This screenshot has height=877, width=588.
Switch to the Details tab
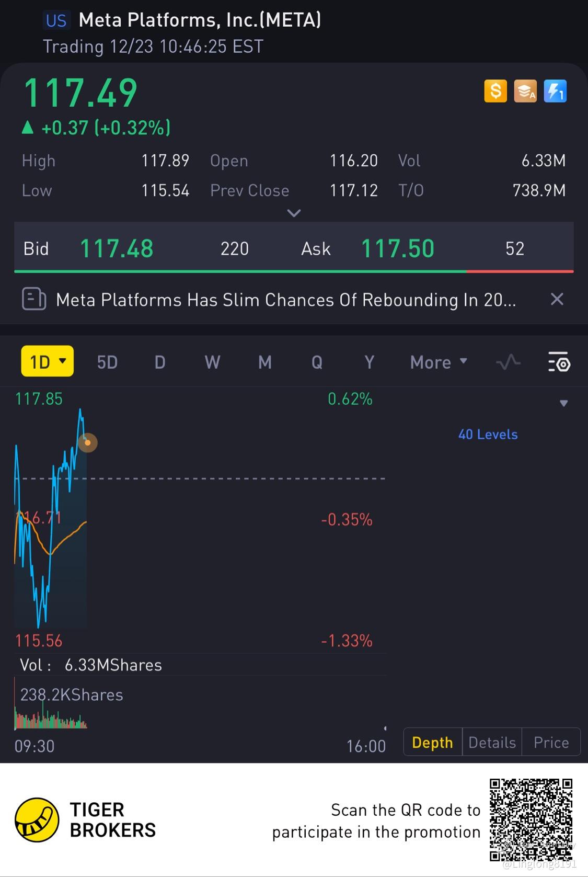pos(492,742)
